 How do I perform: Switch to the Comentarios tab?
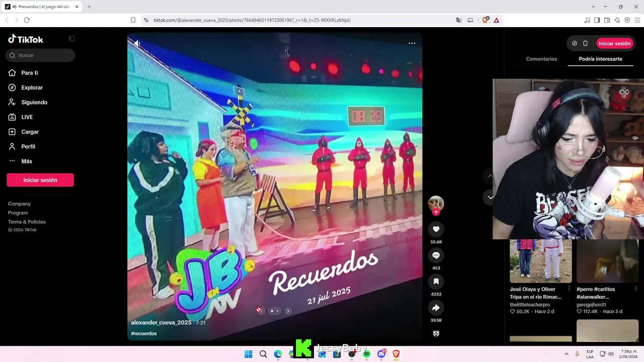pyautogui.click(x=541, y=59)
